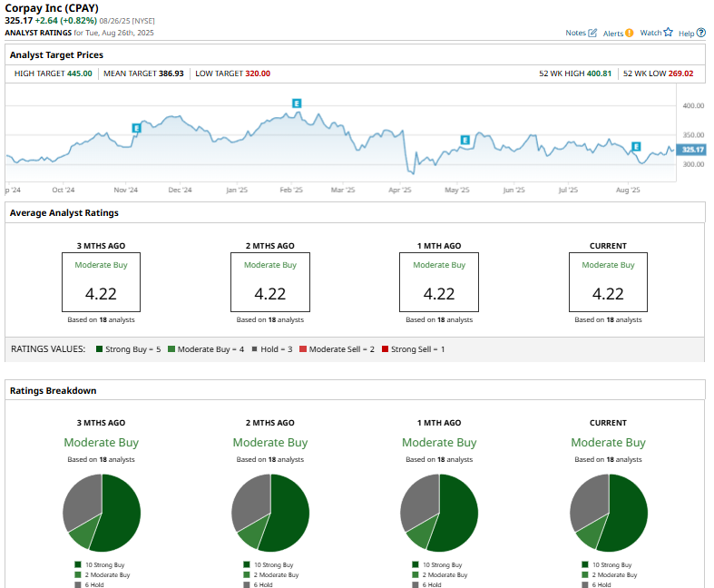
Task: Click the 1 MTH AGO rating box
Action: [439, 282]
